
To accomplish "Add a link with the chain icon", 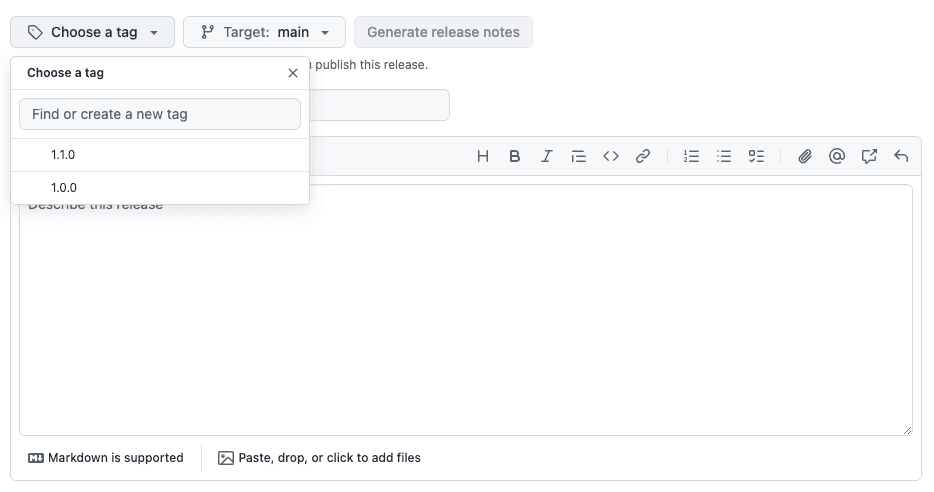I will (x=643, y=156).
